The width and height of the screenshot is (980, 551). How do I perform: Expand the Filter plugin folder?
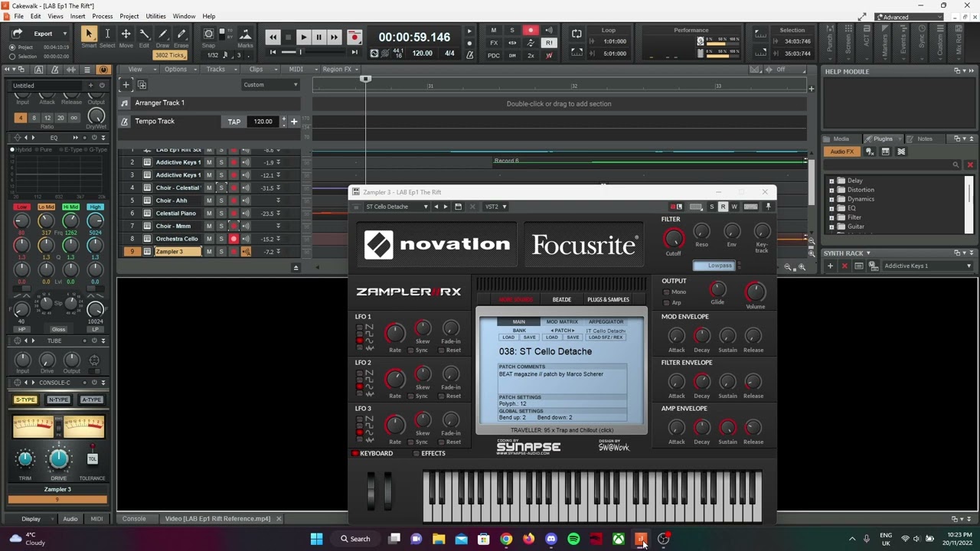832,218
